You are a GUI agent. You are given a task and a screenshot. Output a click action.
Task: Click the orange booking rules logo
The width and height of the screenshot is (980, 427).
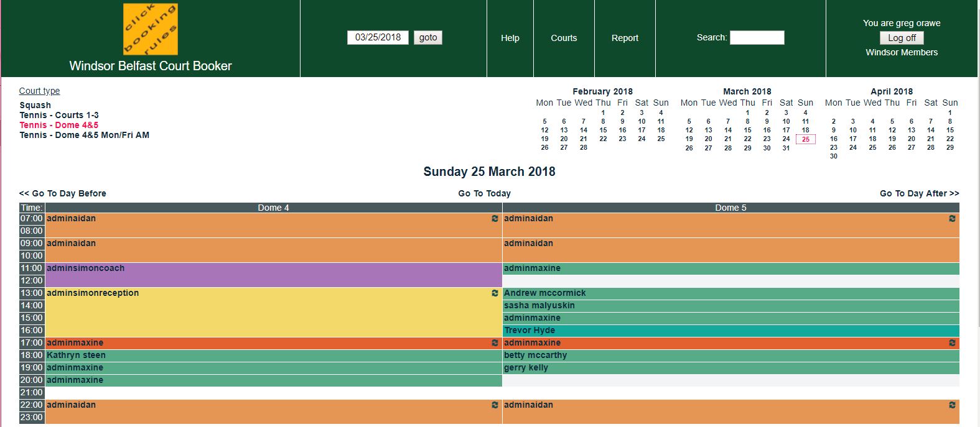pos(151,29)
